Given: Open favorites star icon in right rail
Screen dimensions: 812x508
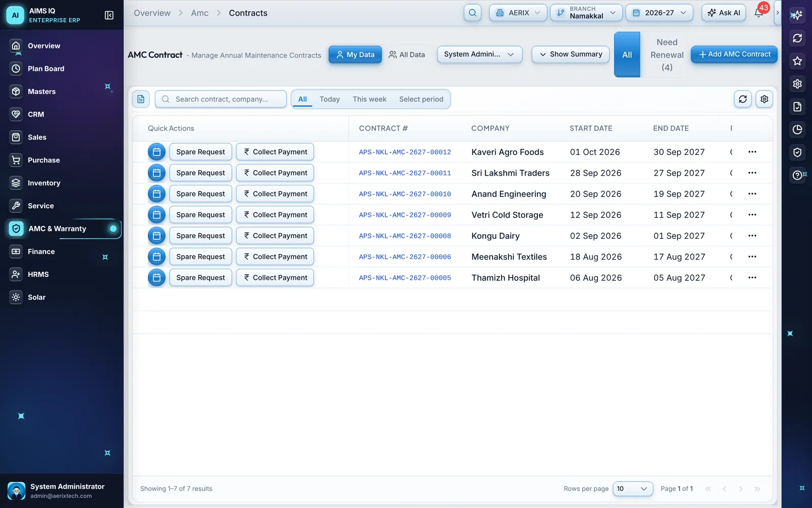Looking at the screenshot, I should click(x=797, y=61).
